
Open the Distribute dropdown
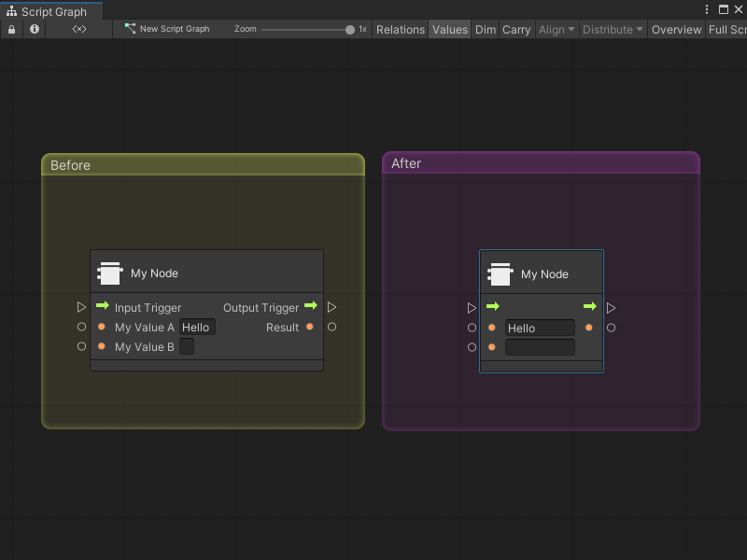[x=613, y=30]
